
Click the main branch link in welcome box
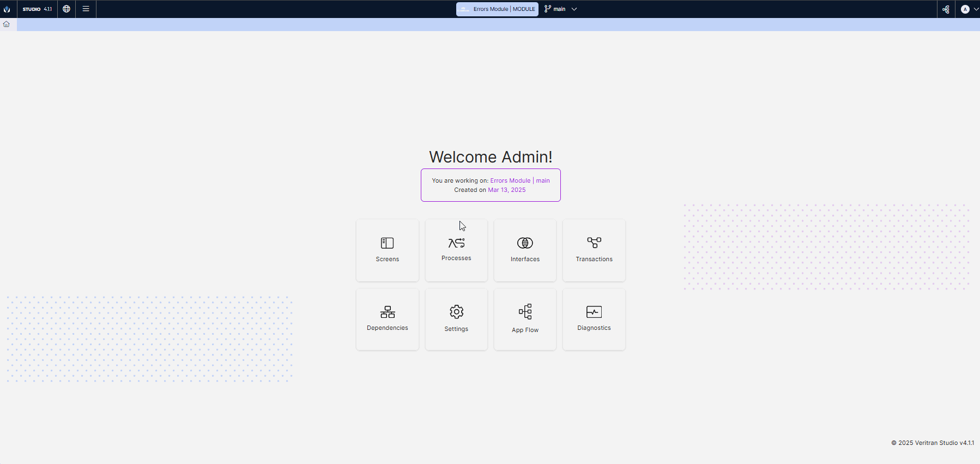tap(543, 180)
